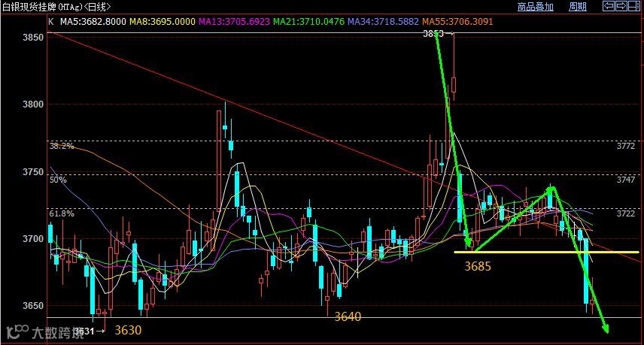Select the MA5:3682.8000 indicator label

[x=93, y=21]
